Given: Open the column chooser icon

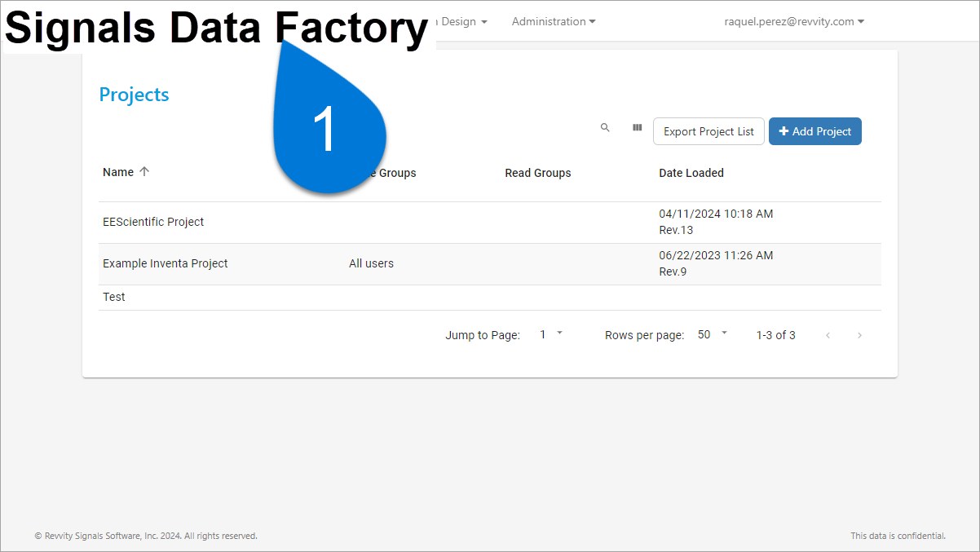Looking at the screenshot, I should point(637,128).
